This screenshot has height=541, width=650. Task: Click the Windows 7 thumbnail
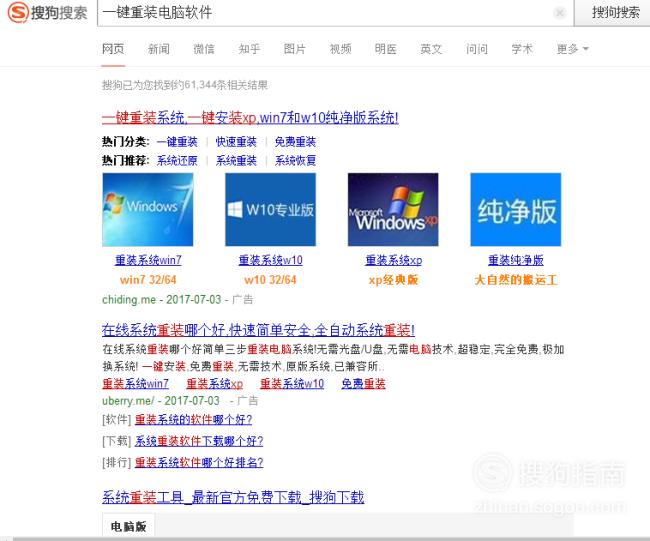[x=148, y=209]
